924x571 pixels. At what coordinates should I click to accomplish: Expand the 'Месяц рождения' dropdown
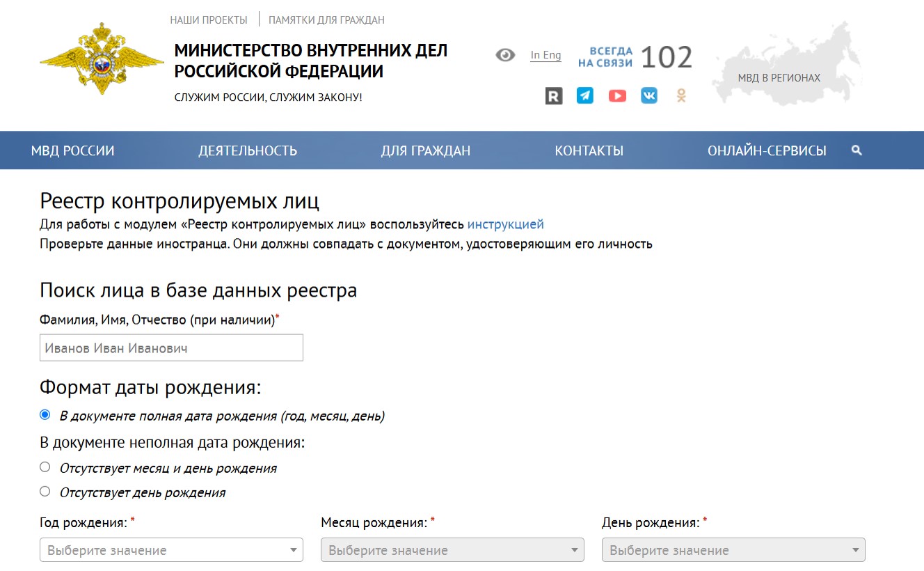pos(452,550)
